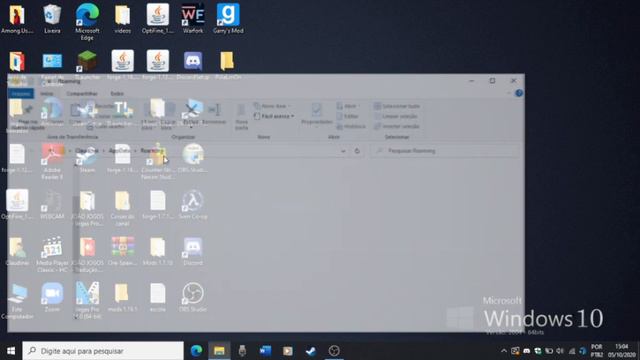The width and height of the screenshot is (640, 360).
Task: Open the WEBCAM desktop shortcut
Action: [52, 204]
